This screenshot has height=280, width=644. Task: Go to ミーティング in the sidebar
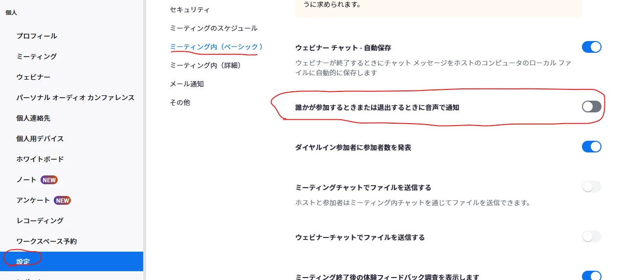pos(37,57)
